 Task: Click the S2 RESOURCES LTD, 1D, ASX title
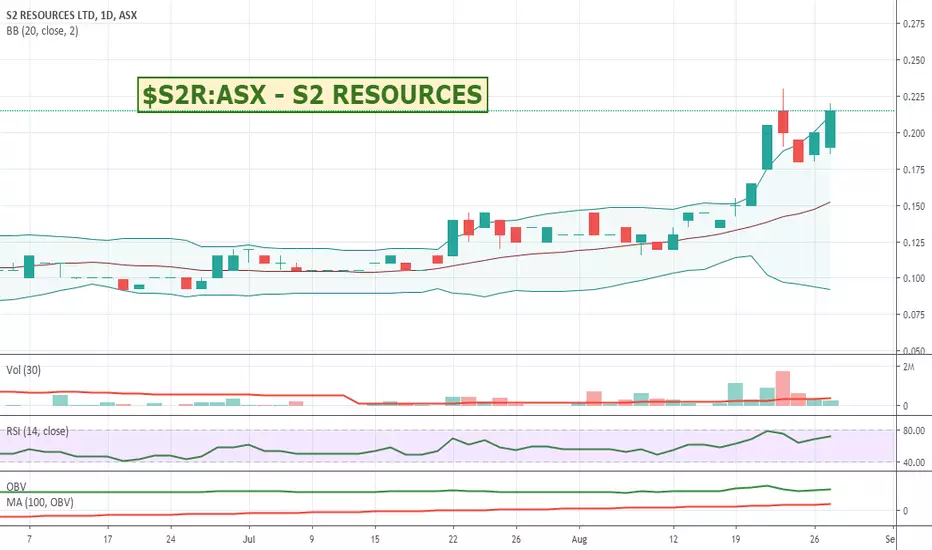tap(71, 15)
